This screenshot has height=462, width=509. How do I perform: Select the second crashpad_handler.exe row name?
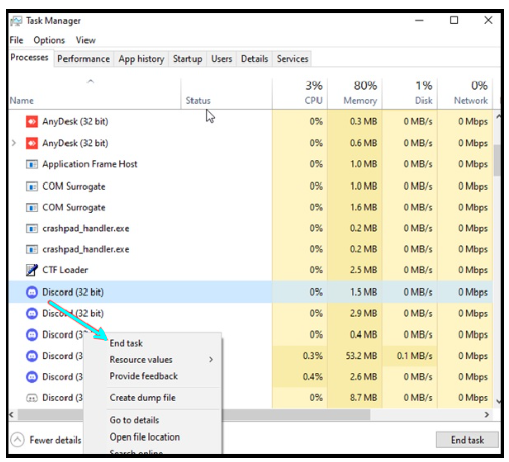(86, 249)
